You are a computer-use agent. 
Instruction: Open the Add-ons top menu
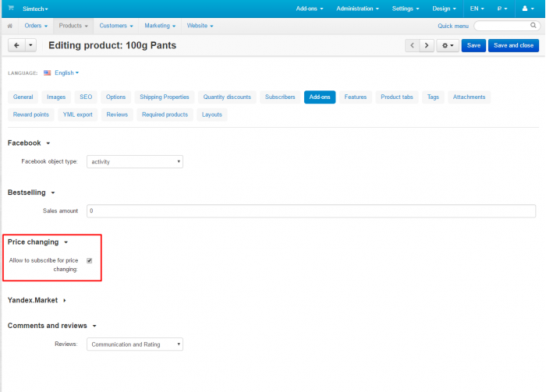(x=309, y=9)
